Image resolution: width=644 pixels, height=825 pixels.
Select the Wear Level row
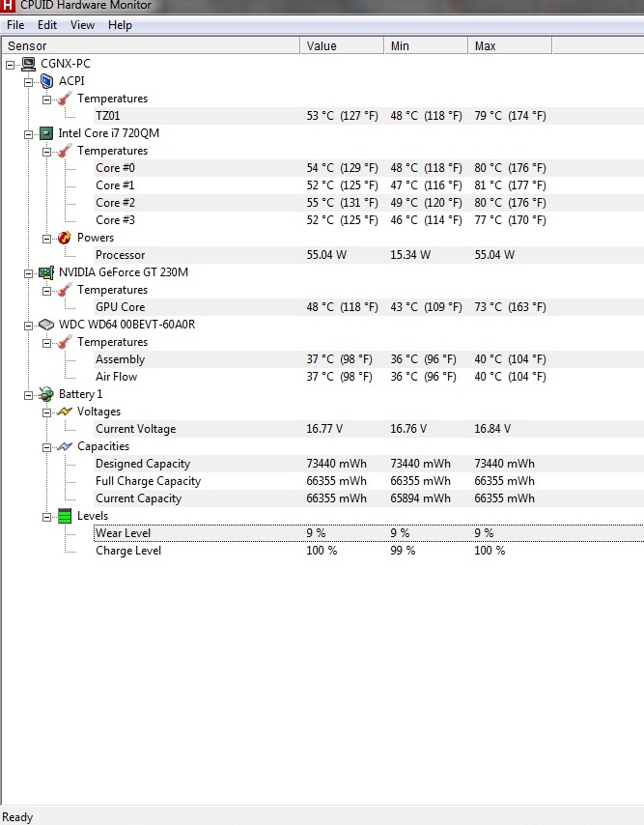123,533
